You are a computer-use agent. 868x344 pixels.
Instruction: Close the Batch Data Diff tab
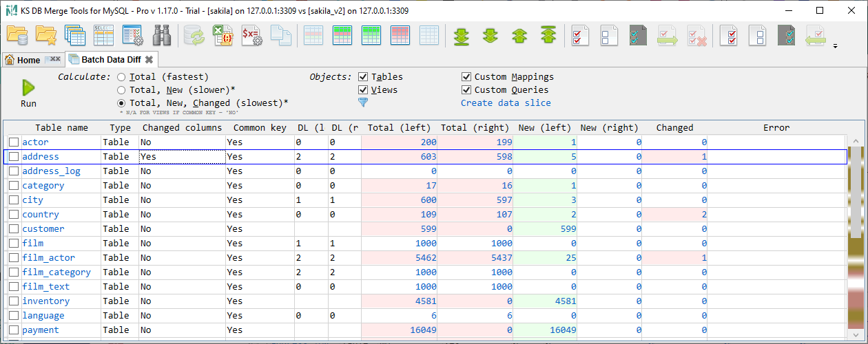(x=149, y=60)
